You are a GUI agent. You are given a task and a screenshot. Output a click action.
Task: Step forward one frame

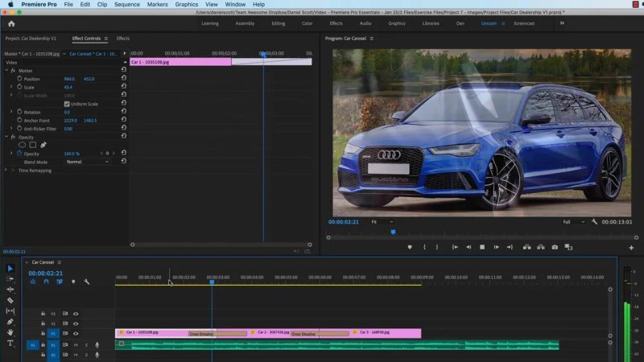[x=496, y=247]
